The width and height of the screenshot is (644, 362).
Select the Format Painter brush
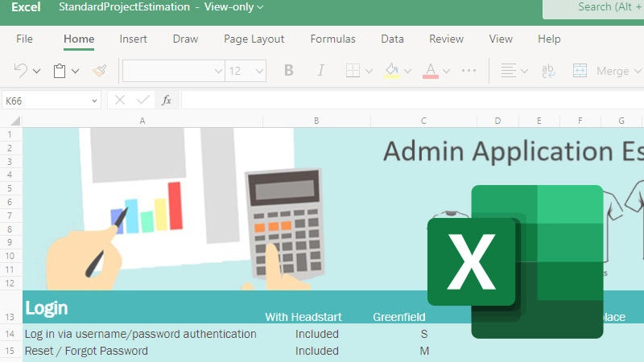tap(99, 71)
